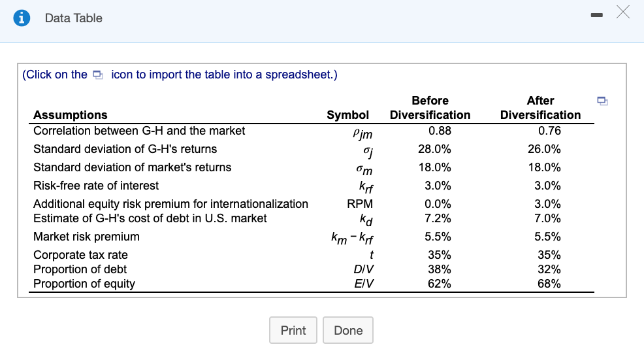This screenshot has height=353, width=644.
Task: Select the Symbol column header
Action: [347, 115]
